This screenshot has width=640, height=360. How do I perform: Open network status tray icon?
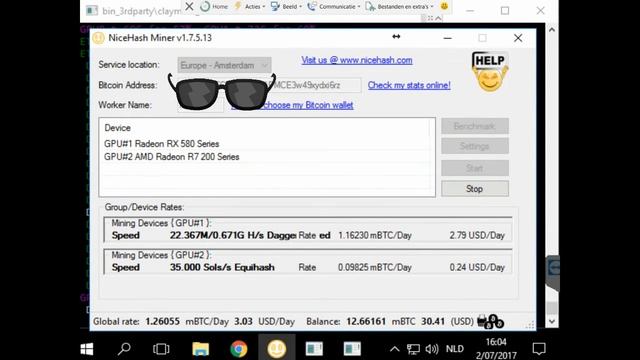413,349
